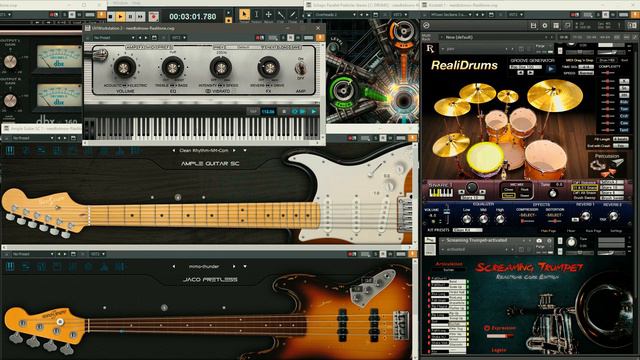Open Clean Rhythm preset dropdown triangle

click(245, 151)
